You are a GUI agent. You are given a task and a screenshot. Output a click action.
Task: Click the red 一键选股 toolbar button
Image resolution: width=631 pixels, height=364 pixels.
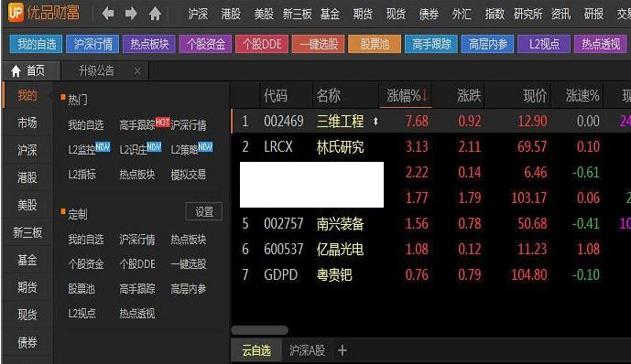coord(319,44)
